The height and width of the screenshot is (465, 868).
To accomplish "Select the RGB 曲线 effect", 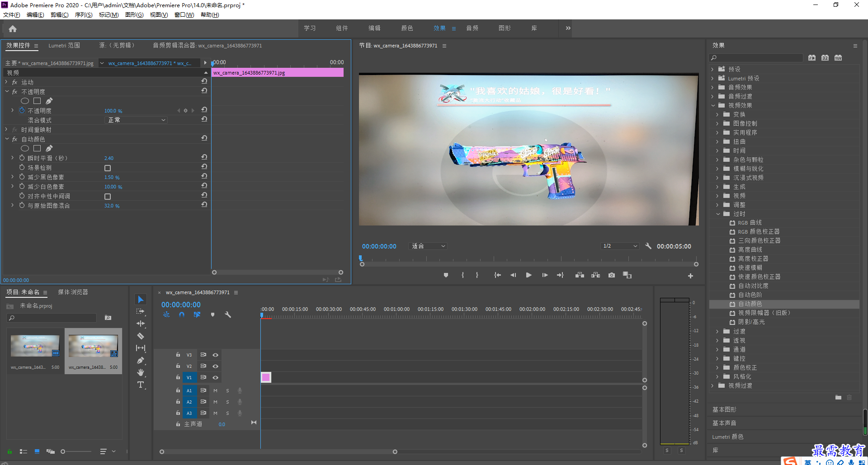I will coord(750,222).
